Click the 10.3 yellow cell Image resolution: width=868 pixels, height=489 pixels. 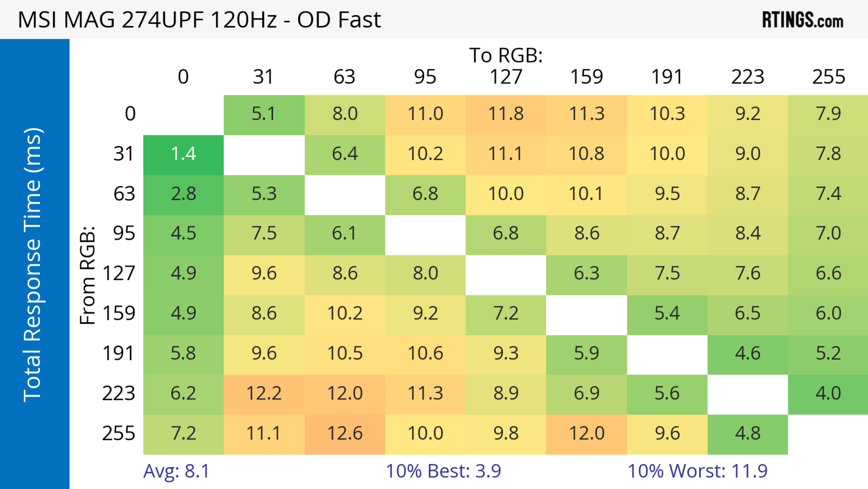tap(667, 114)
